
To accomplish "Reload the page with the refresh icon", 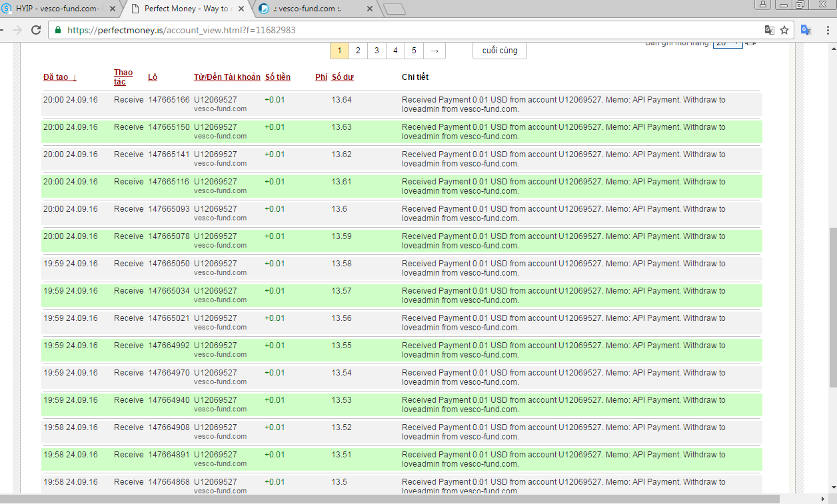I will tap(37, 30).
